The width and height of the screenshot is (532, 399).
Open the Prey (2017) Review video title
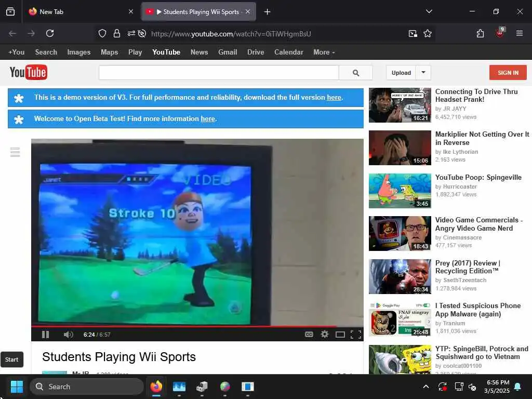(x=468, y=267)
